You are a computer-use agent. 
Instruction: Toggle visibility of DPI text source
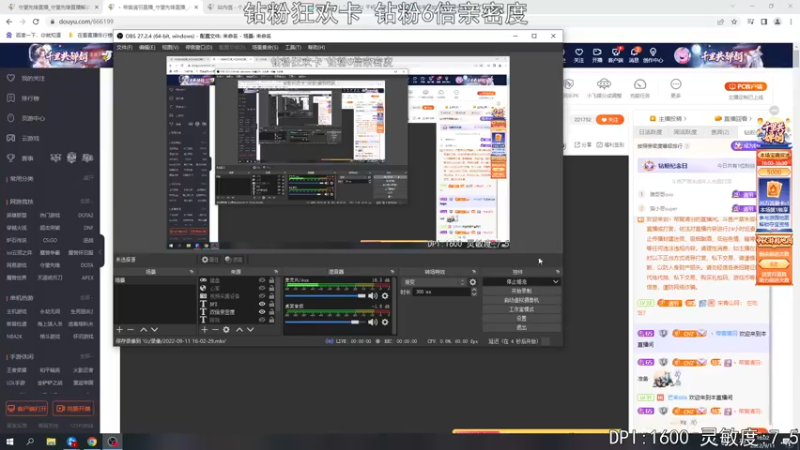tap(262, 304)
